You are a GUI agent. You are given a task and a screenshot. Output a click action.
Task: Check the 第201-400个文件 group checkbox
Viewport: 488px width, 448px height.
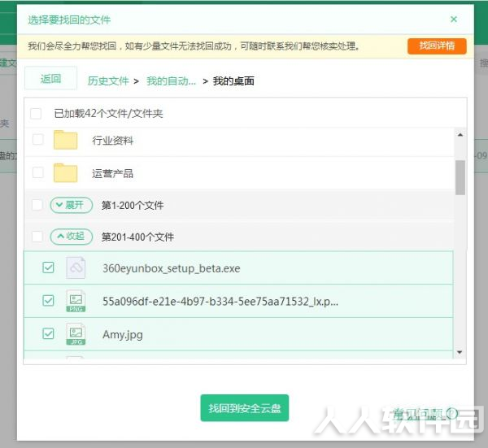pos(37,237)
